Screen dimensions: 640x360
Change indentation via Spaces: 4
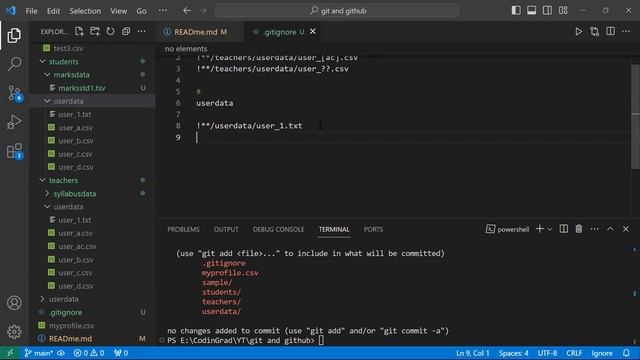513,353
